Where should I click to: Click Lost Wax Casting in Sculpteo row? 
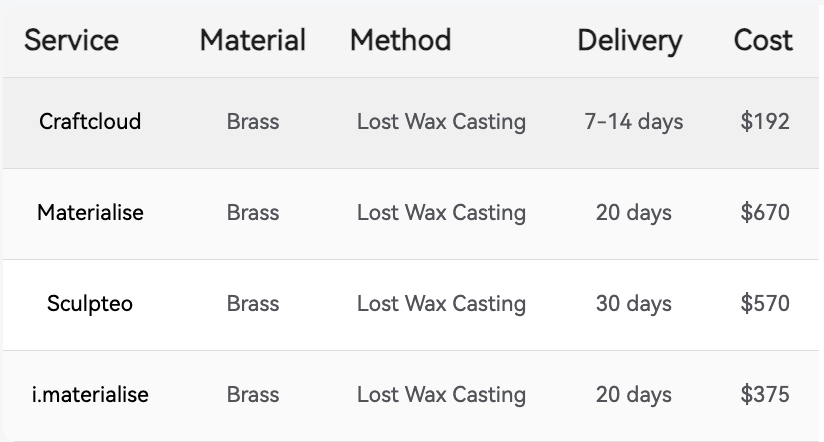click(441, 304)
